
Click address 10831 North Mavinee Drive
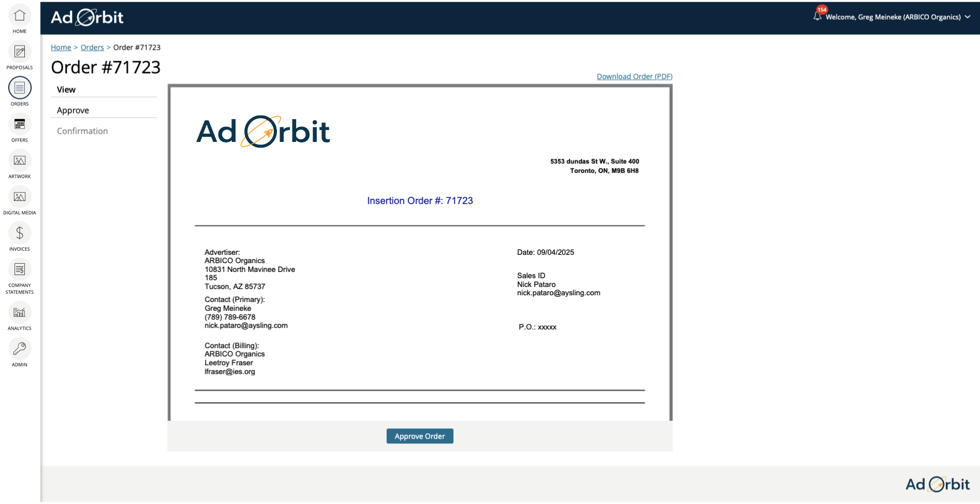[x=250, y=269]
